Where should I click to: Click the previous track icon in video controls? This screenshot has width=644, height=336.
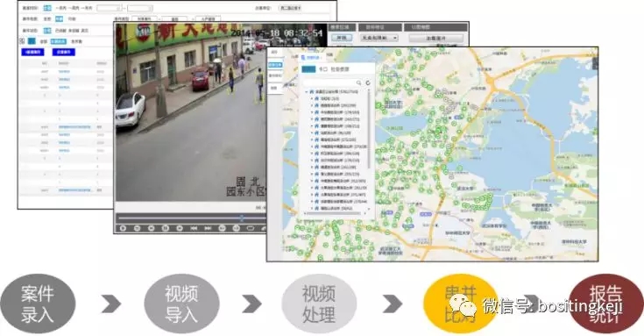point(194,228)
